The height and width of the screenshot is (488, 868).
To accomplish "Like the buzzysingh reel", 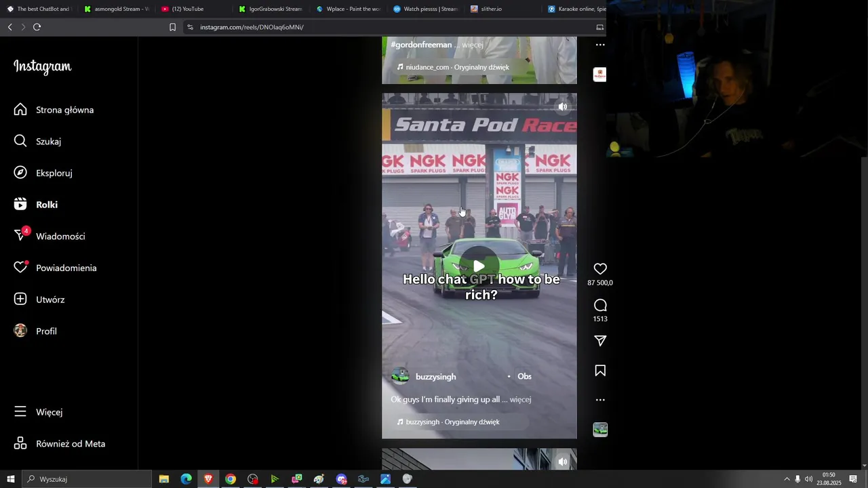I will tap(600, 269).
